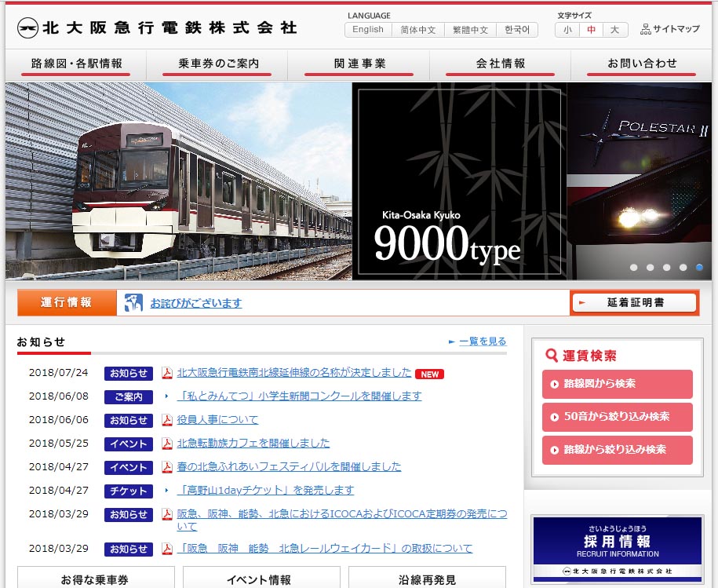718x588 pixels.
Task: Set font size to large (大)
Action: pyautogui.click(x=614, y=30)
